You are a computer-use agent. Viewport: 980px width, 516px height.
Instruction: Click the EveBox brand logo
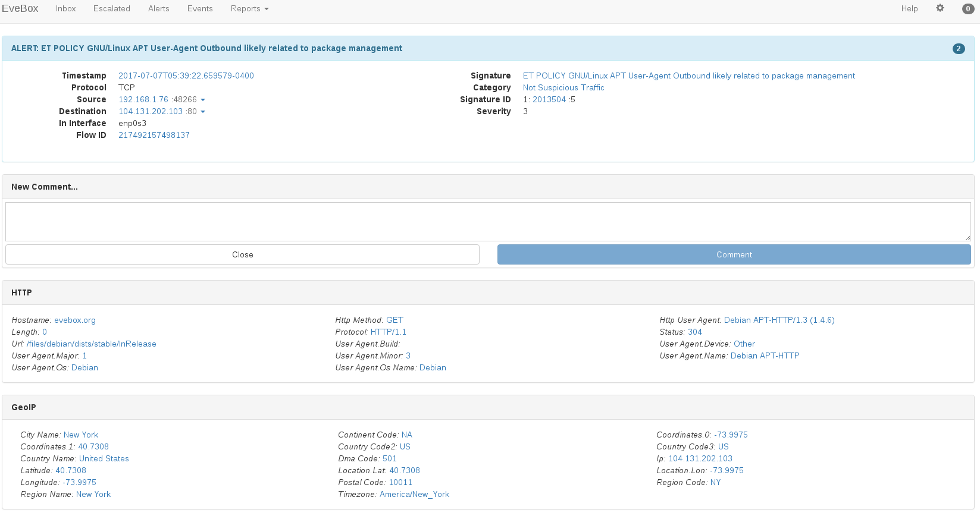(x=20, y=8)
